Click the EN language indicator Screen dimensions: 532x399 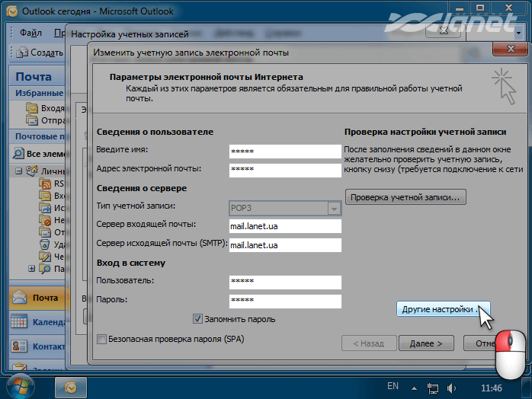pos(393,387)
